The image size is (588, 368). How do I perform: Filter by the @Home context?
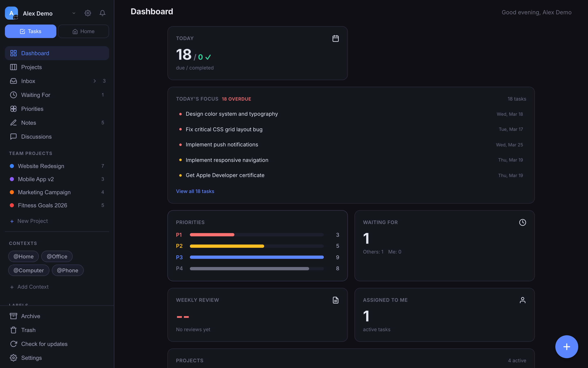pyautogui.click(x=23, y=256)
